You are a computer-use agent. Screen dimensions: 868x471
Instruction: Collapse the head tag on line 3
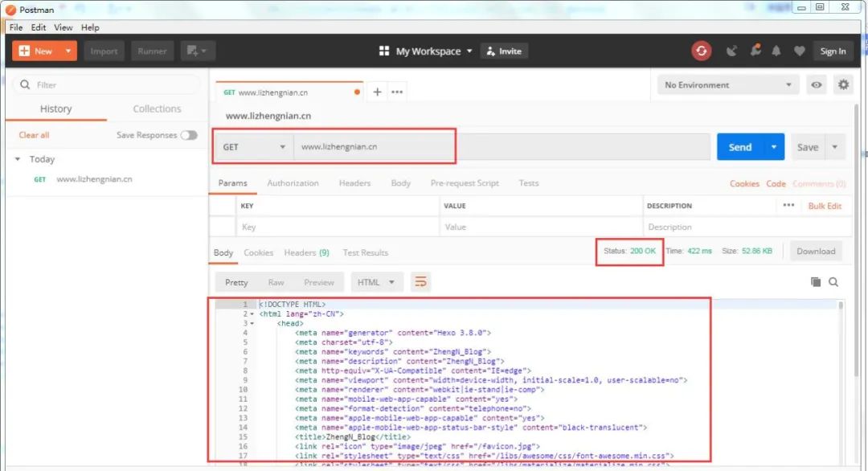pyautogui.click(x=252, y=323)
